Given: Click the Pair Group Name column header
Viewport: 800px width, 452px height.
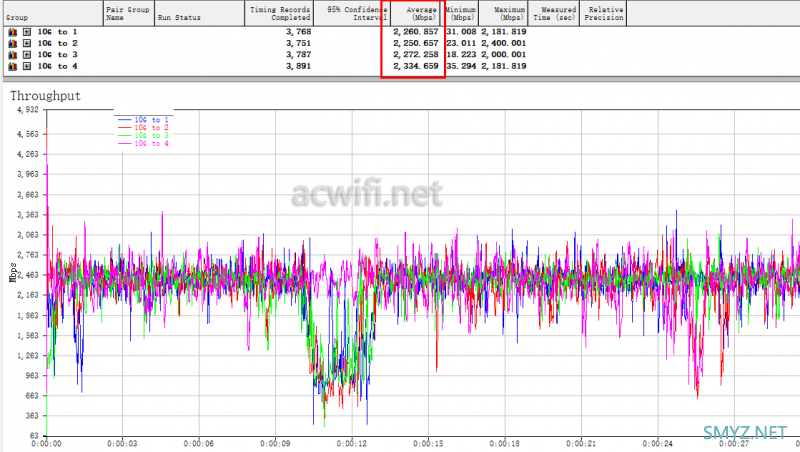Looking at the screenshot, I should click(127, 13).
